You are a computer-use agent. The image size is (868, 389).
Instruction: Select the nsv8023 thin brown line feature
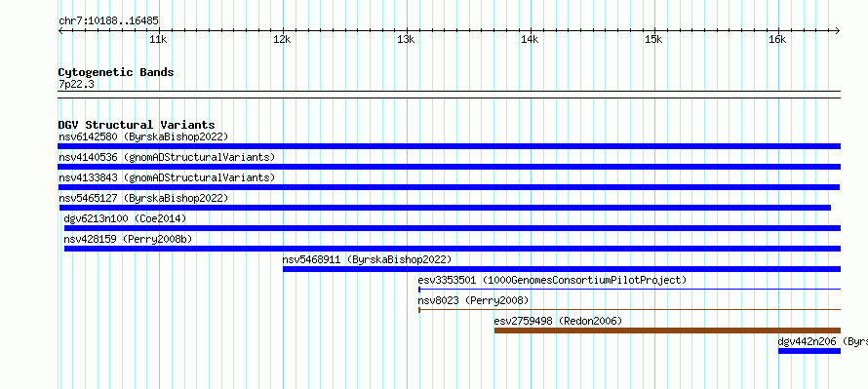pyautogui.click(x=629, y=310)
